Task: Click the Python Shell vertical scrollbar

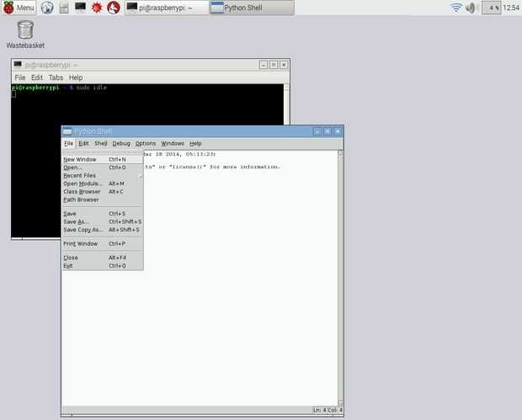Action: tap(340, 278)
